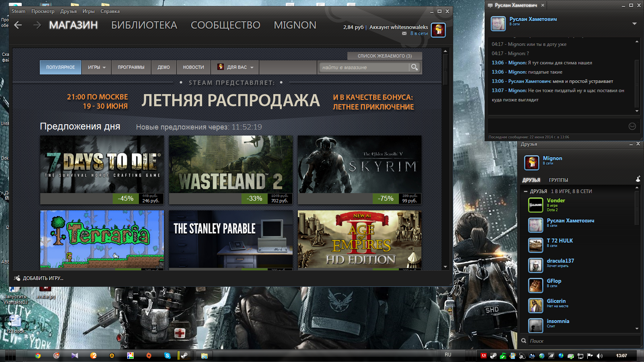The image size is (644, 362).
Task: Open the Просмотр menu
Action: tap(43, 11)
